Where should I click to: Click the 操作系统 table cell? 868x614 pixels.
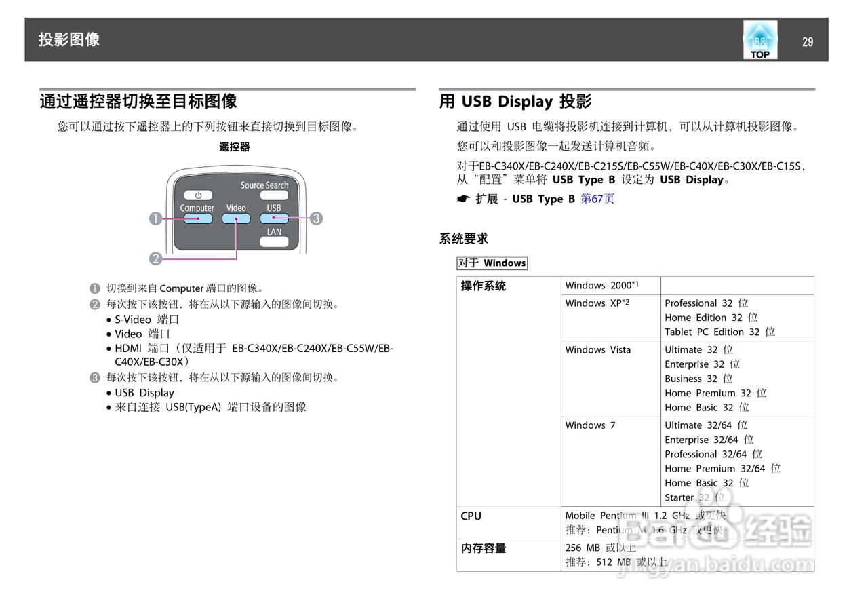point(509,391)
